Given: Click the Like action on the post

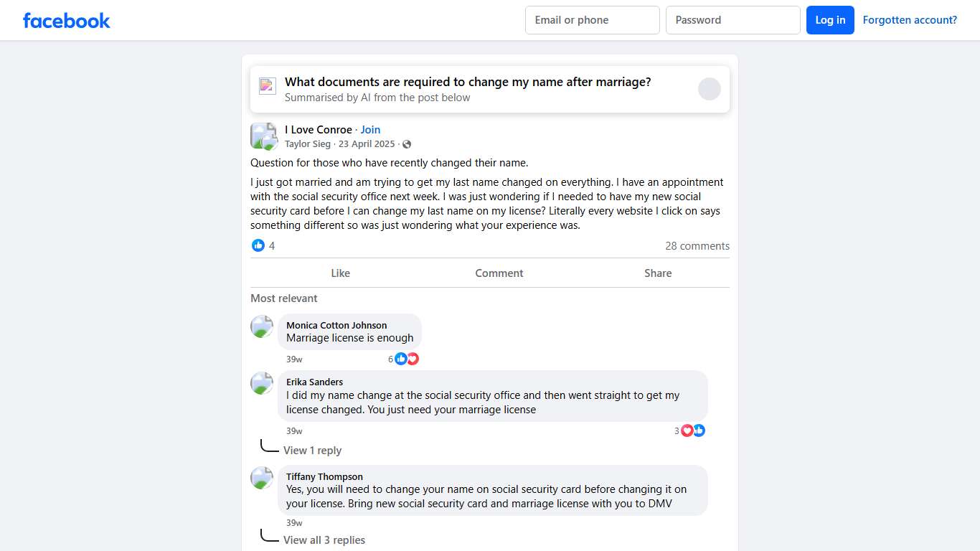Looking at the screenshot, I should 340,273.
